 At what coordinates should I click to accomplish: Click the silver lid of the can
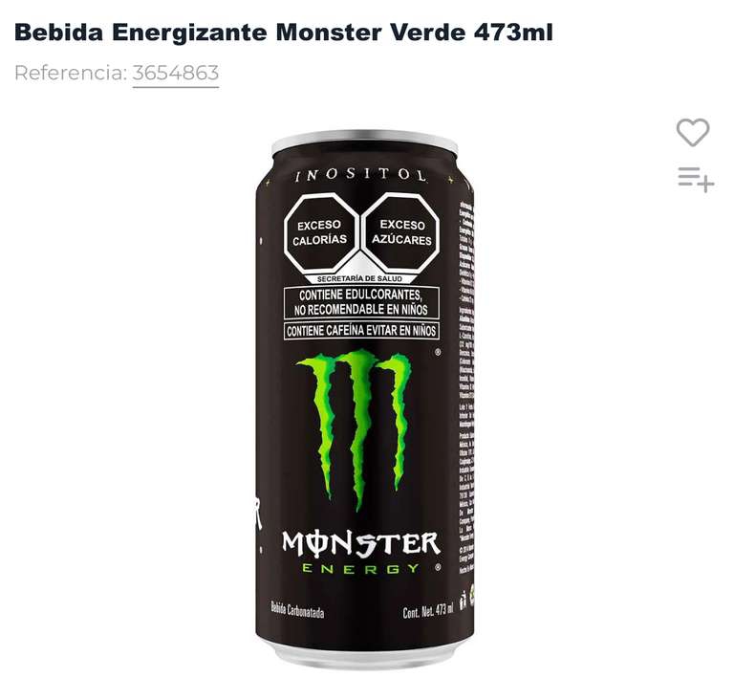(365, 142)
